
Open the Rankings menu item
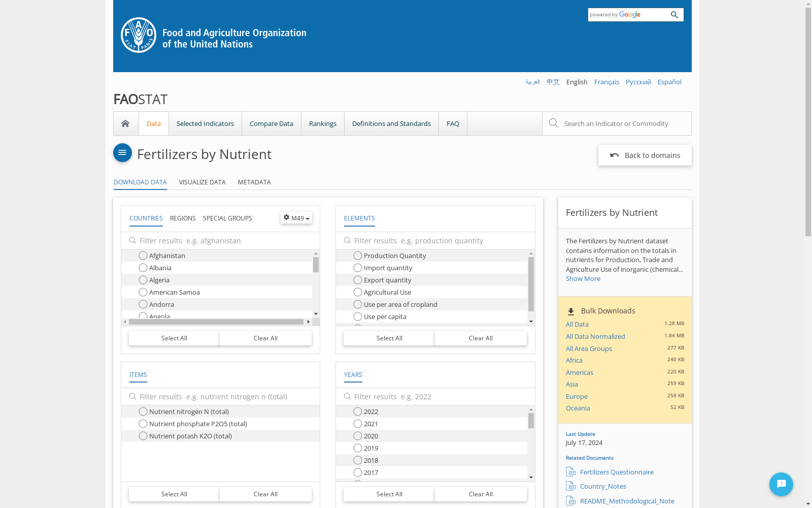[322, 123]
